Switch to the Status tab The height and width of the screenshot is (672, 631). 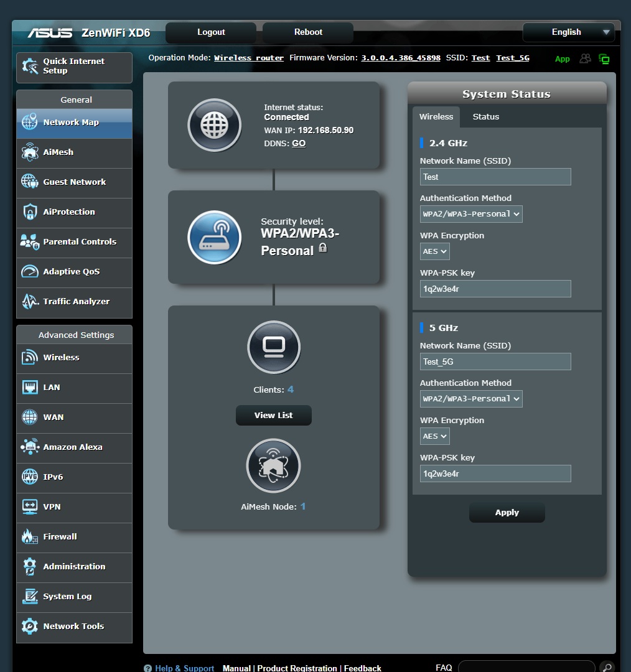point(485,116)
